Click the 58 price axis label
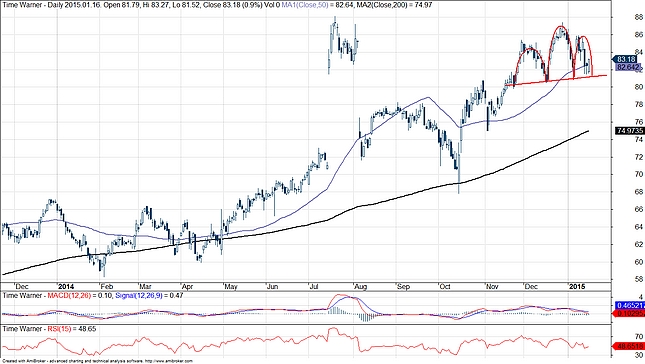This screenshot has width=645, height=364. pos(639,279)
